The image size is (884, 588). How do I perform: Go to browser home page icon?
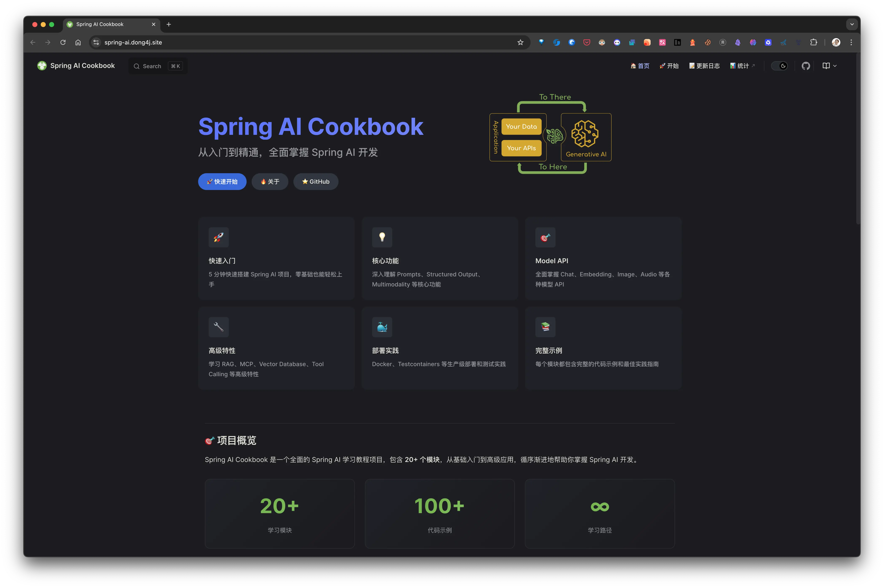pyautogui.click(x=78, y=42)
